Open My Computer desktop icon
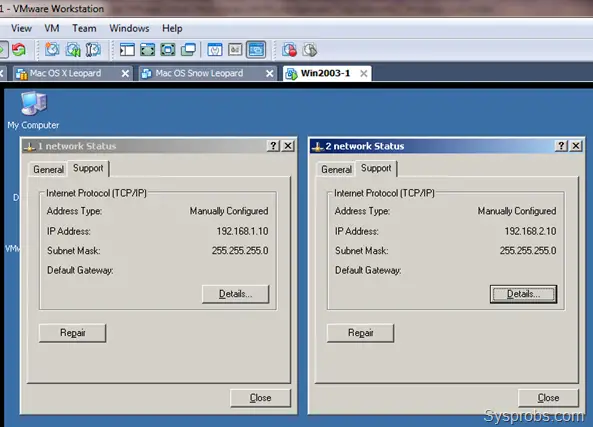The height and width of the screenshot is (427, 593). point(33,110)
